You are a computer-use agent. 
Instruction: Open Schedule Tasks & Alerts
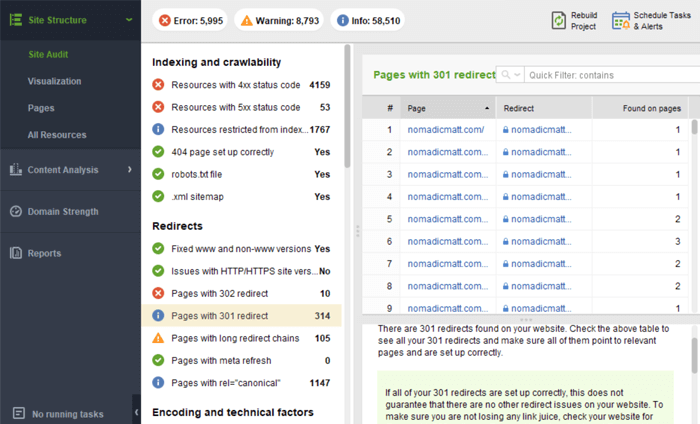[x=662, y=21]
